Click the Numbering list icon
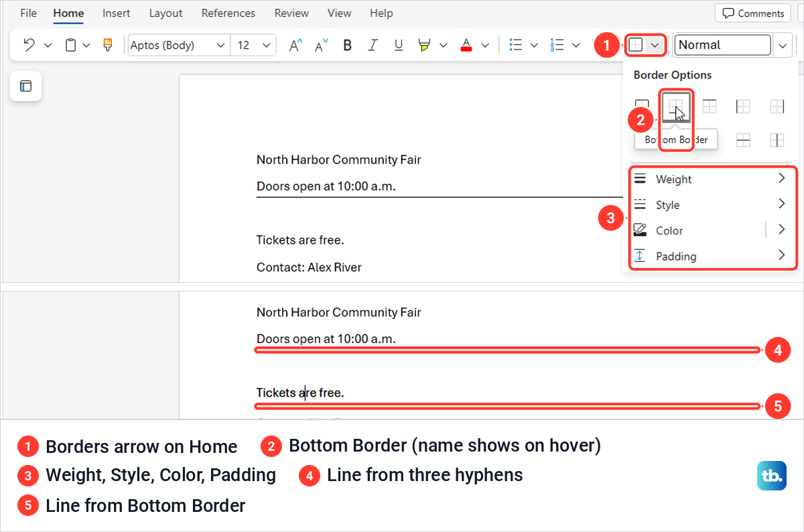The width and height of the screenshot is (804, 532). pyautogui.click(x=557, y=45)
